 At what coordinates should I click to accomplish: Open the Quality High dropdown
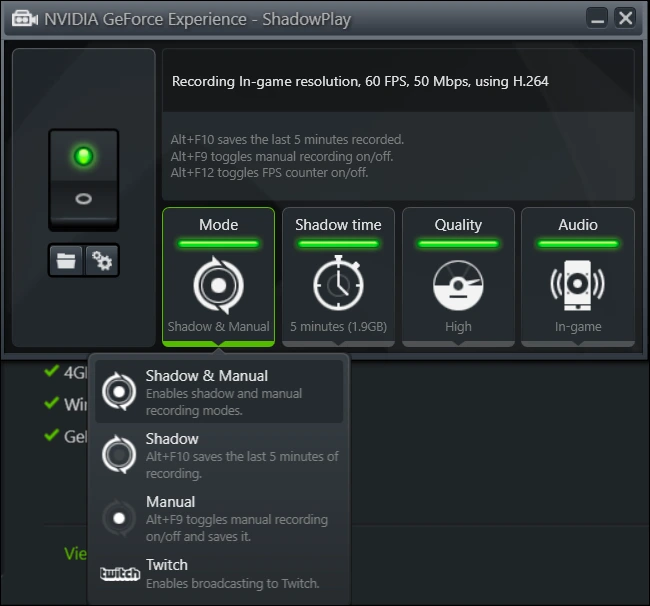point(458,276)
